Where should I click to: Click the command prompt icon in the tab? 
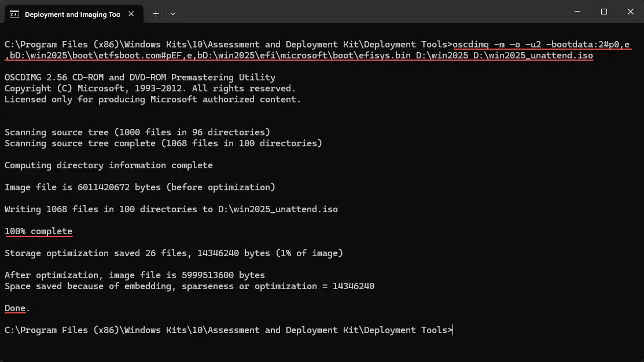click(14, 14)
